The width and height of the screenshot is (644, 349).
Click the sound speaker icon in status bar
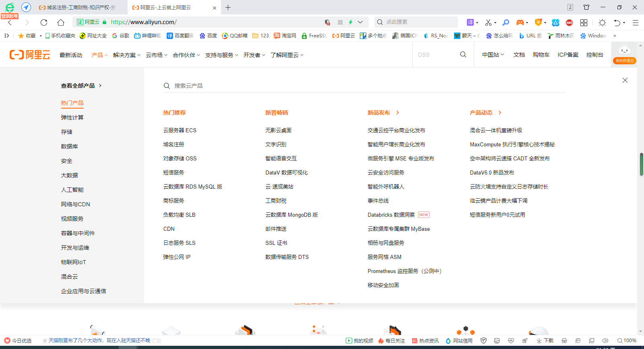point(605,341)
